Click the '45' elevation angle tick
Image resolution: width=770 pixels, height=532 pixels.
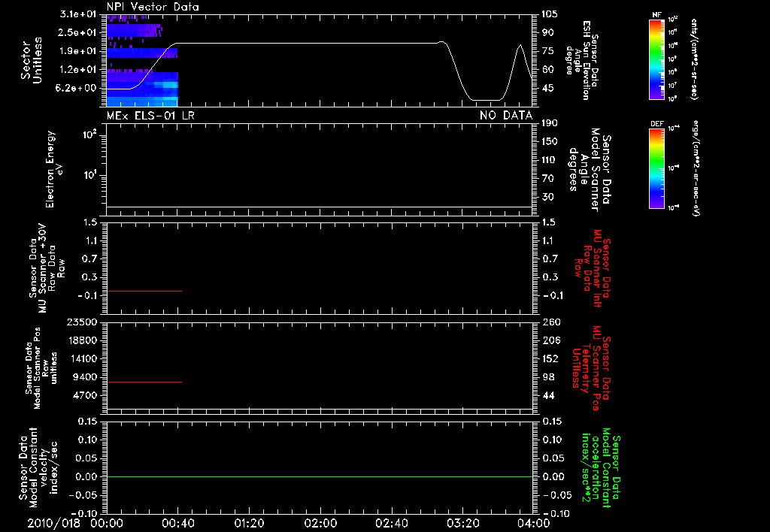547,89
